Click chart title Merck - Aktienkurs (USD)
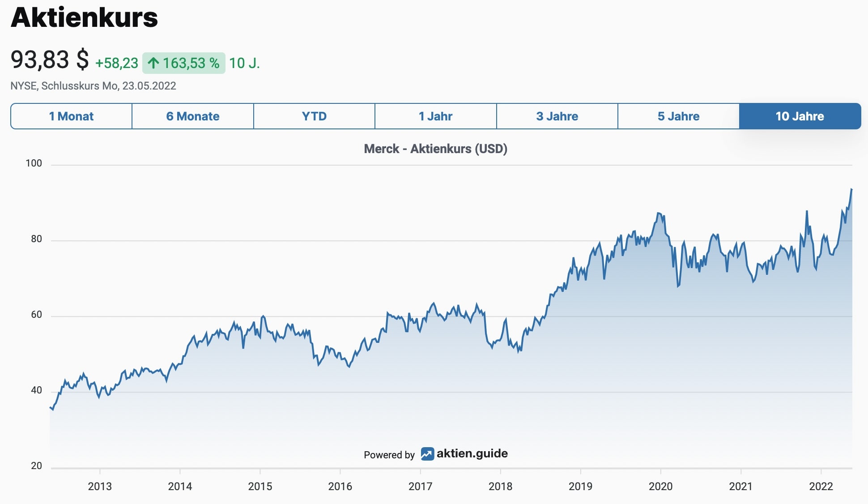Viewport: 868px width, 504px height. point(436,149)
